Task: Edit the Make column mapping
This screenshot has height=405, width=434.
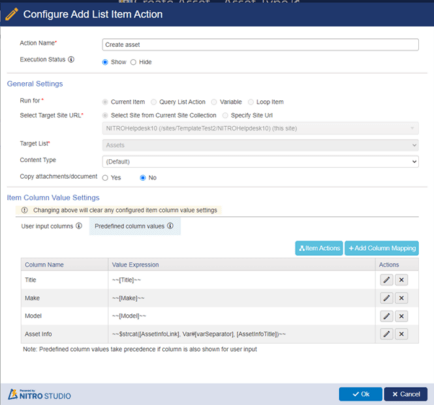Action: (x=386, y=298)
